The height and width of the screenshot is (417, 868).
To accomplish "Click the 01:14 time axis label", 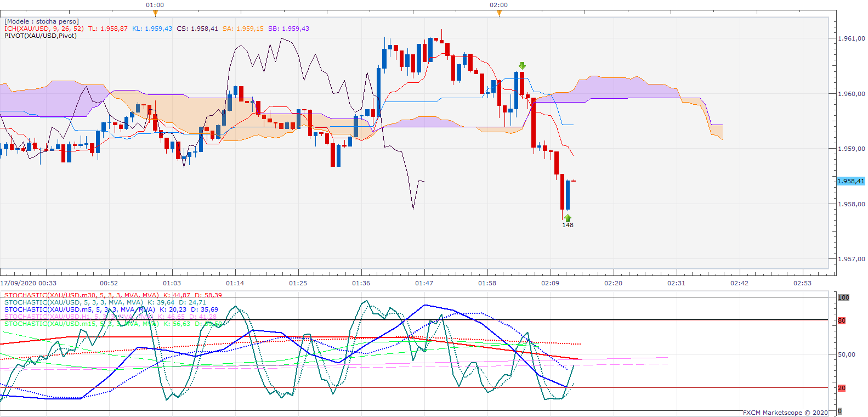I will [x=235, y=283].
